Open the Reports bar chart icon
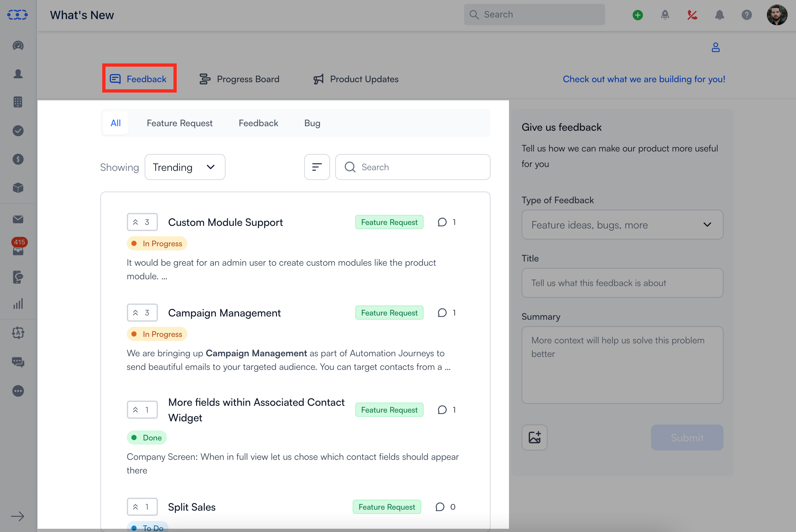Viewport: 796px width, 532px height. tap(18, 304)
